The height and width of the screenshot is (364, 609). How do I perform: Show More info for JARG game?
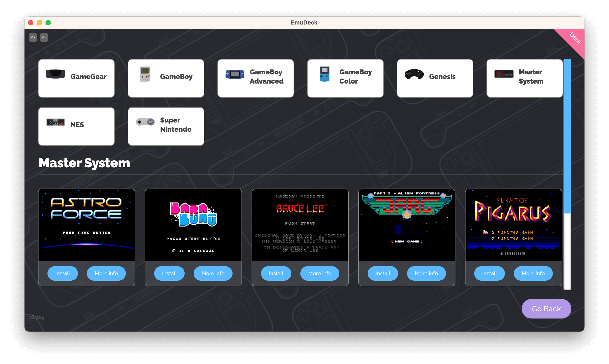(426, 273)
